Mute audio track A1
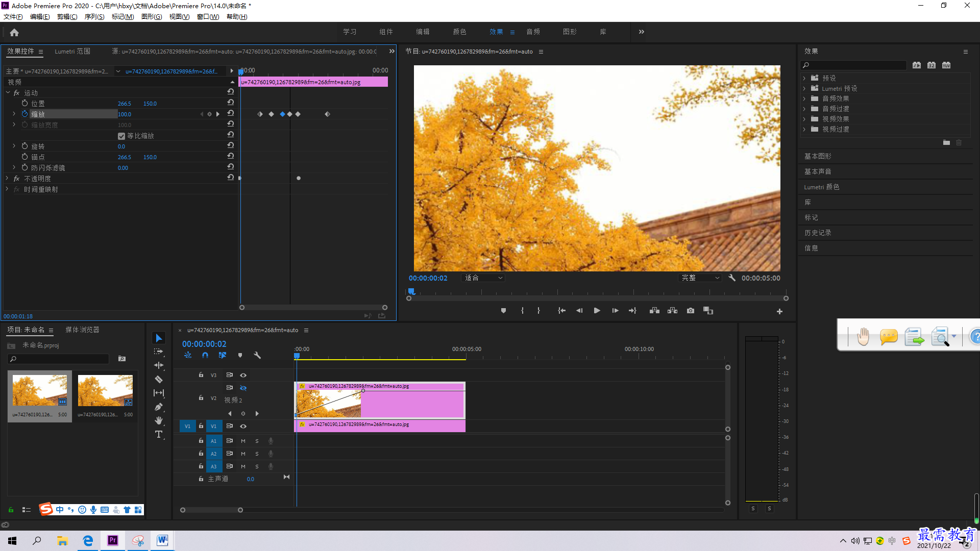 (243, 441)
